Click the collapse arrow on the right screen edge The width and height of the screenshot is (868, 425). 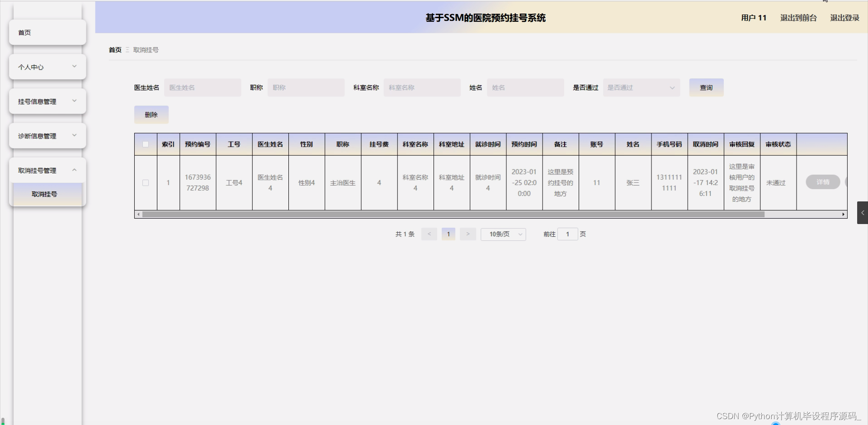point(862,213)
